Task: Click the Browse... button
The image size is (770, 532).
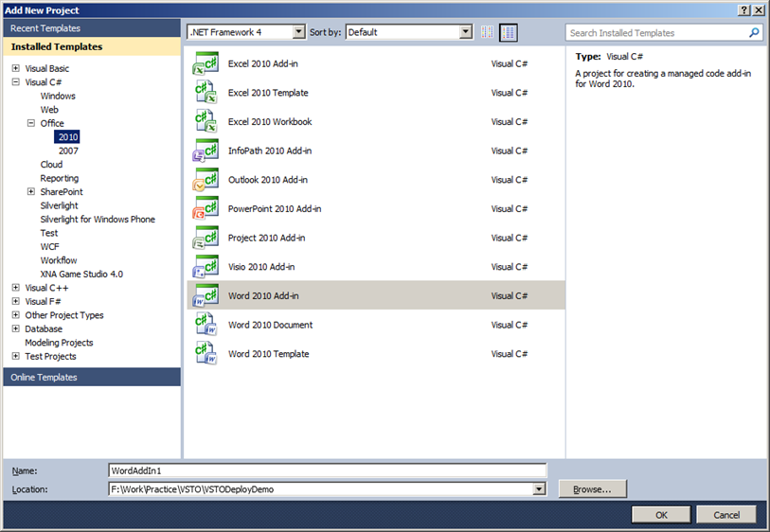Action: [x=592, y=489]
